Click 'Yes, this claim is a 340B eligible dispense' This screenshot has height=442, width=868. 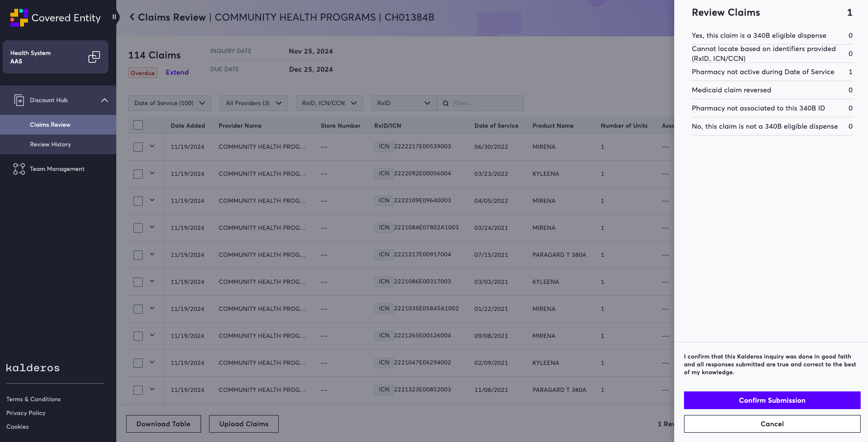(772, 35)
